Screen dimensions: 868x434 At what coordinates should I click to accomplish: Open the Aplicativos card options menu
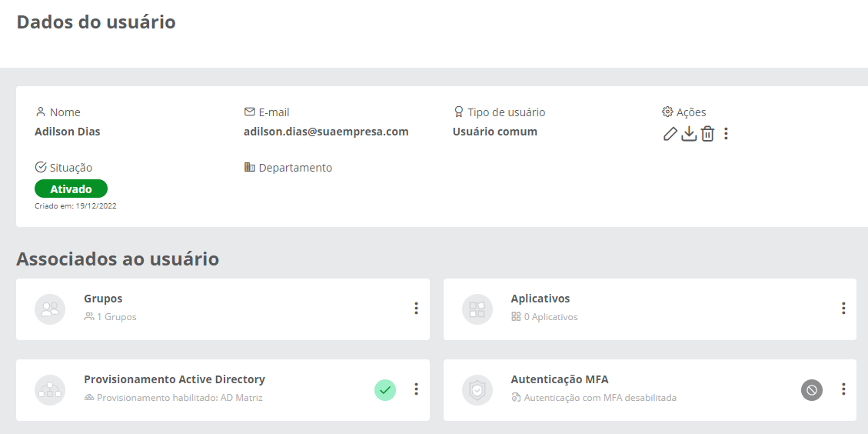pos(843,309)
